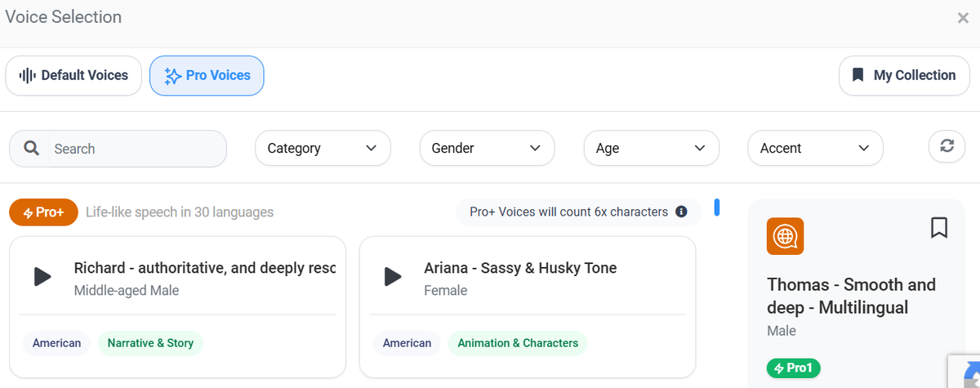
Task: Bookmark the Thomas voice
Action: [939, 227]
